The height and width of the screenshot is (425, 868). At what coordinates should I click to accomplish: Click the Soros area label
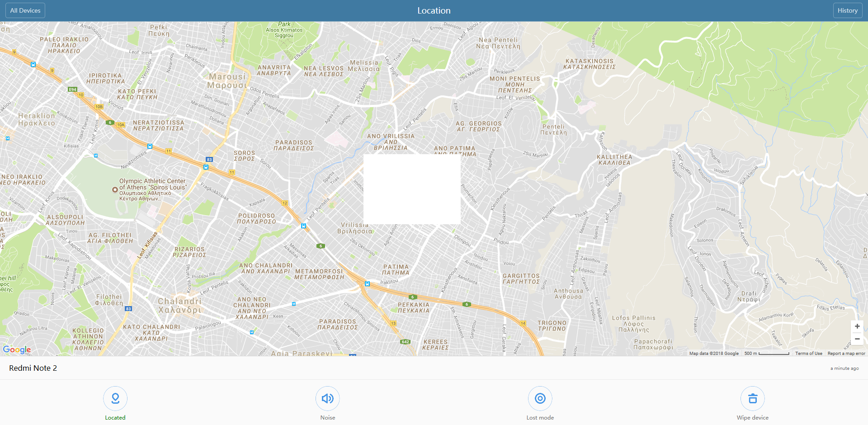[x=244, y=156]
